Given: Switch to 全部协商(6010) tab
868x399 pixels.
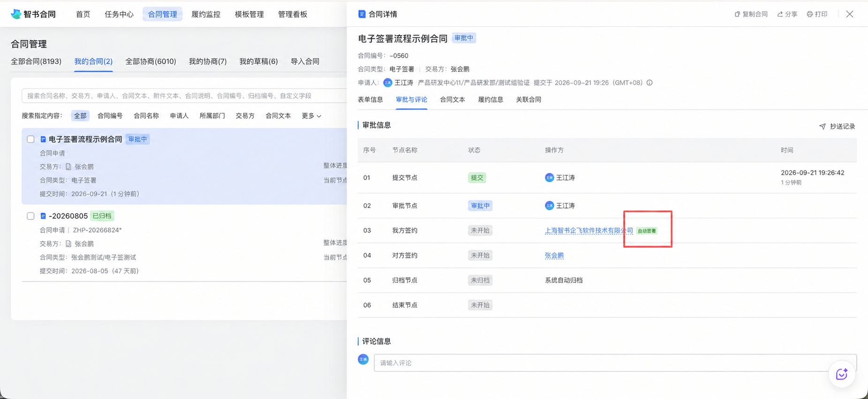Looking at the screenshot, I should pyautogui.click(x=151, y=61).
